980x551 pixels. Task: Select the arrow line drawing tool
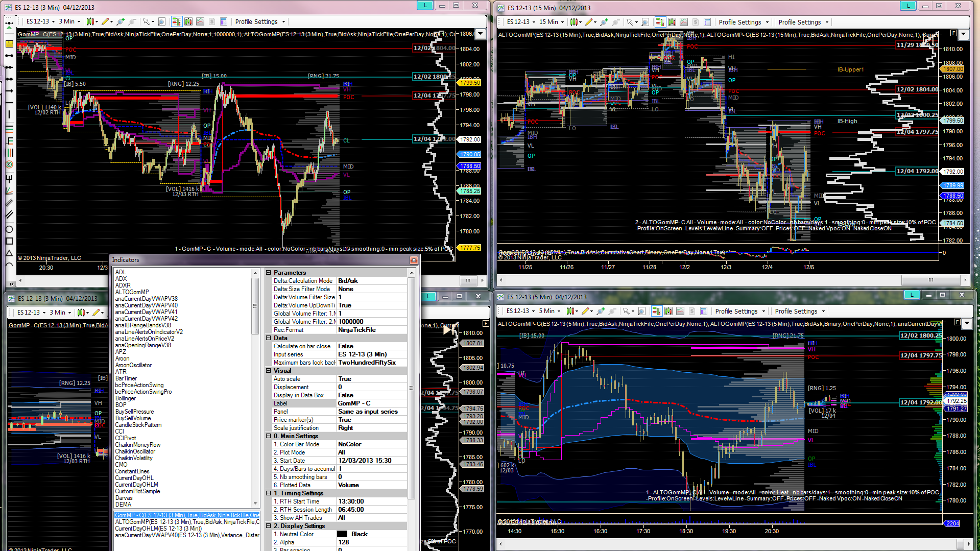[x=9, y=91]
